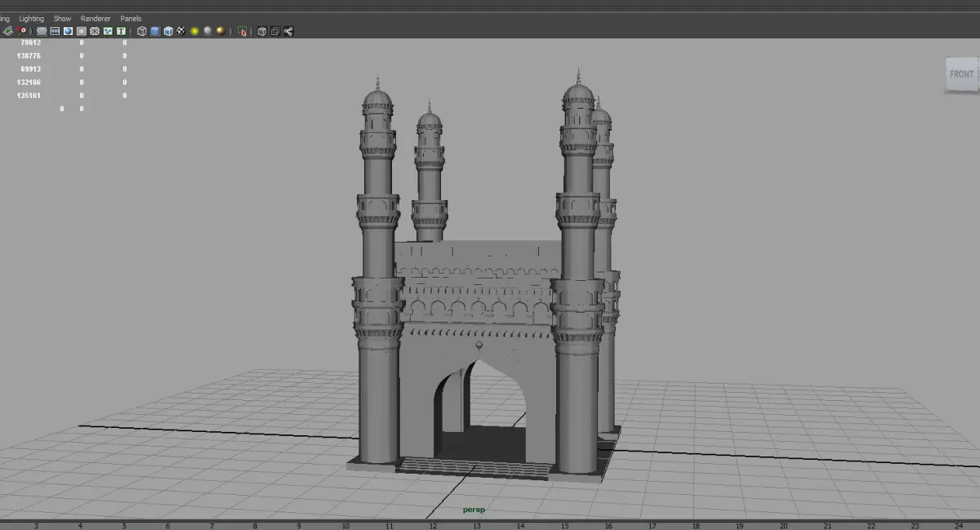This screenshot has height=530, width=980.
Task: Enable Smooth Shade All icon
Action: (x=154, y=31)
